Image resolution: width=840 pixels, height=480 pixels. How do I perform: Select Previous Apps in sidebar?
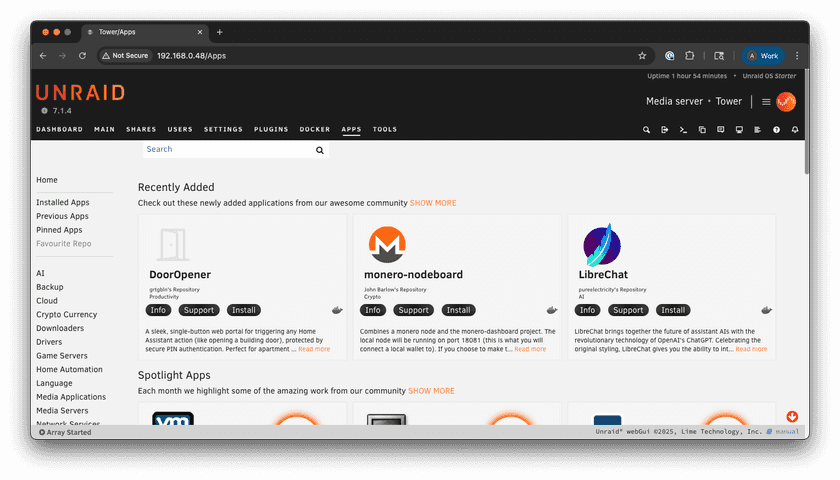click(62, 216)
